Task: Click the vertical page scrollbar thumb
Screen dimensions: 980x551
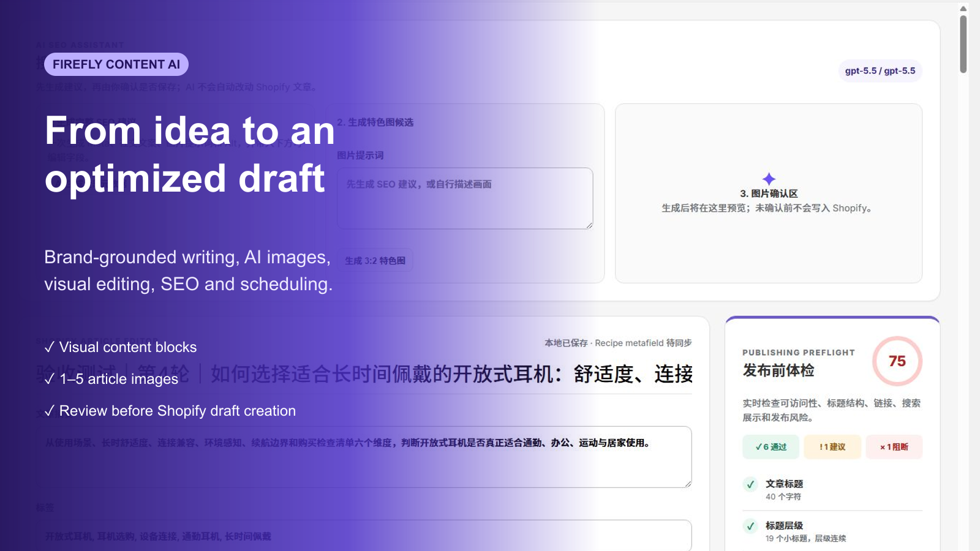Action: (x=963, y=44)
